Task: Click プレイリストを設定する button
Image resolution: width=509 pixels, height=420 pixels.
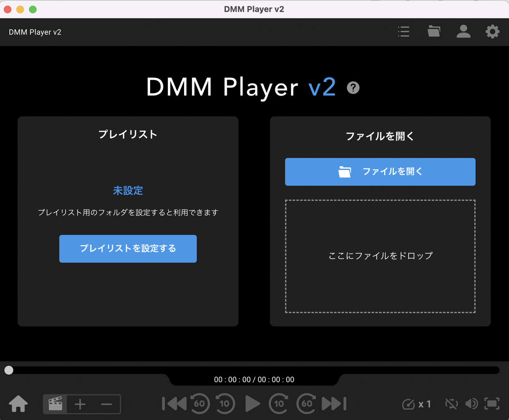Action: (x=128, y=249)
